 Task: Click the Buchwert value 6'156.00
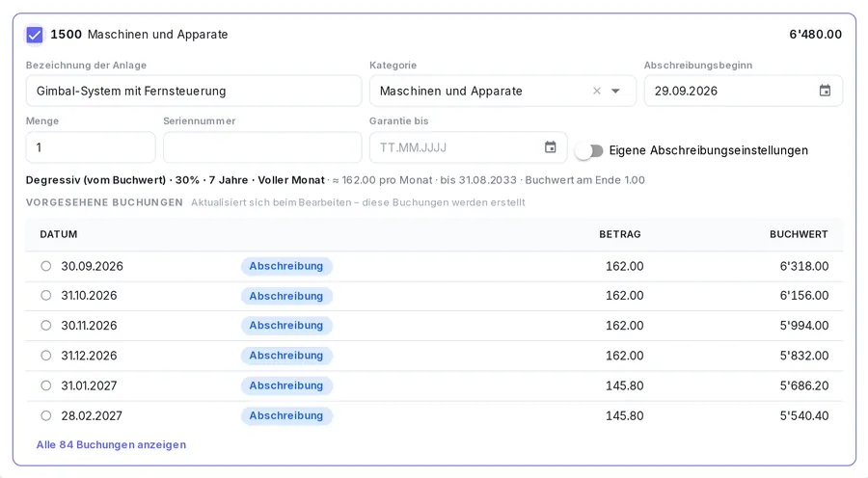(804, 296)
